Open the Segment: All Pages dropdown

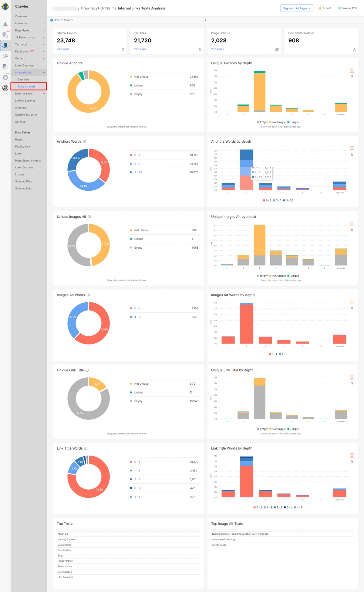[x=297, y=9]
